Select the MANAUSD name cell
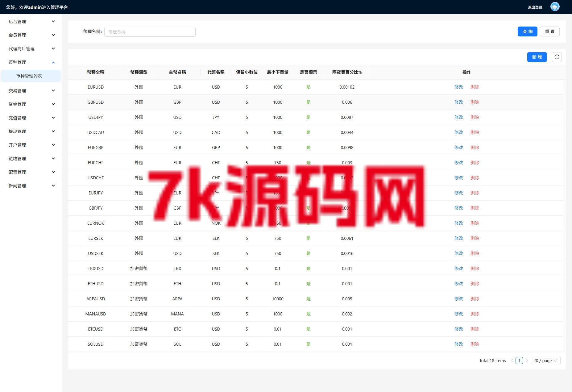The height and width of the screenshot is (392, 572). coord(96,314)
